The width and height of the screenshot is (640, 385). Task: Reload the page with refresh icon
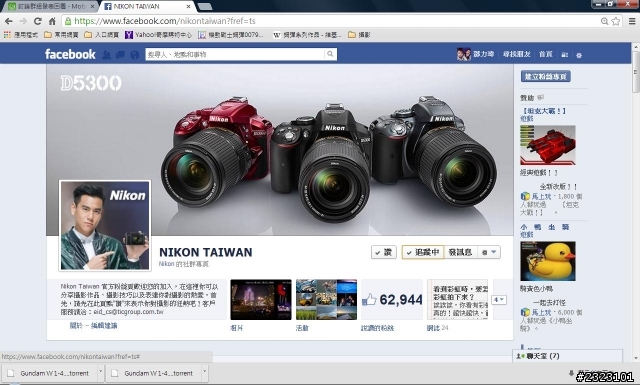(x=38, y=21)
